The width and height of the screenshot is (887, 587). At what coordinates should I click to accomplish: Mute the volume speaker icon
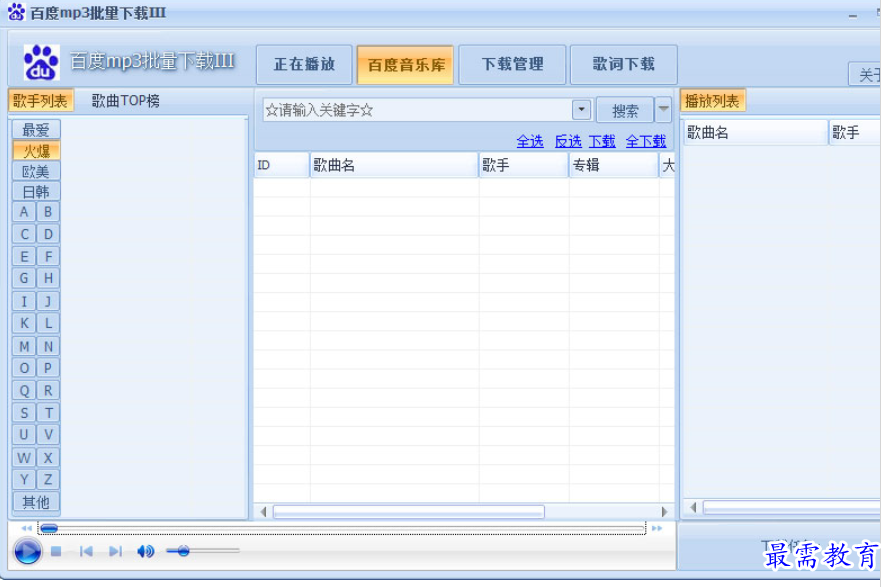pyautogui.click(x=146, y=551)
